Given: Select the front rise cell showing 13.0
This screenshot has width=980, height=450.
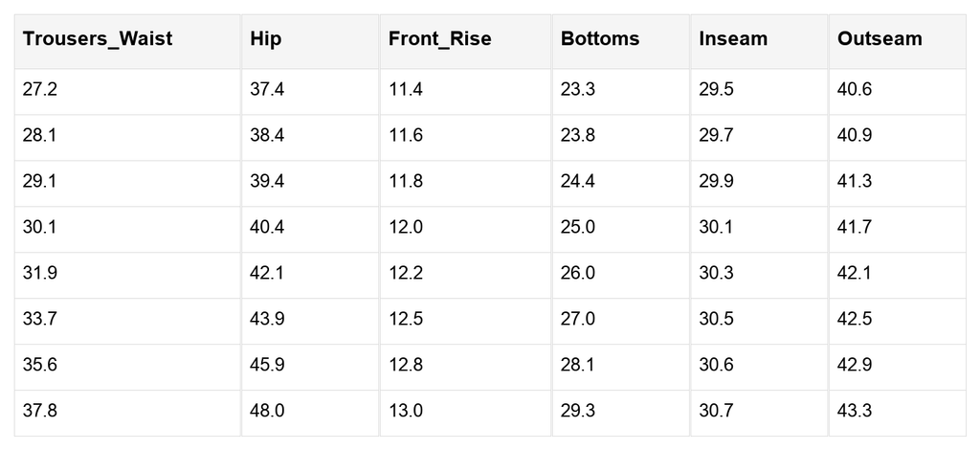Looking at the screenshot, I should [466, 413].
